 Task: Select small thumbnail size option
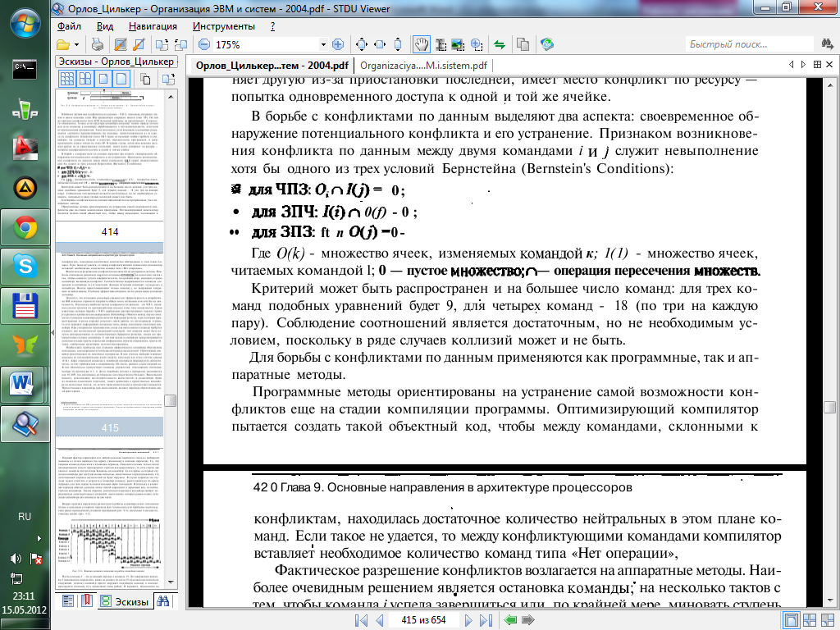85,80
